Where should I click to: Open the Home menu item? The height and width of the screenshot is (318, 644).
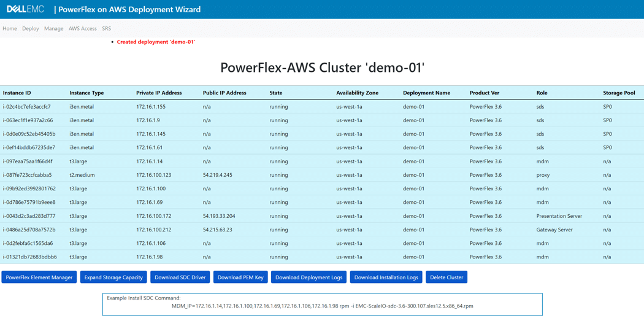click(x=10, y=29)
